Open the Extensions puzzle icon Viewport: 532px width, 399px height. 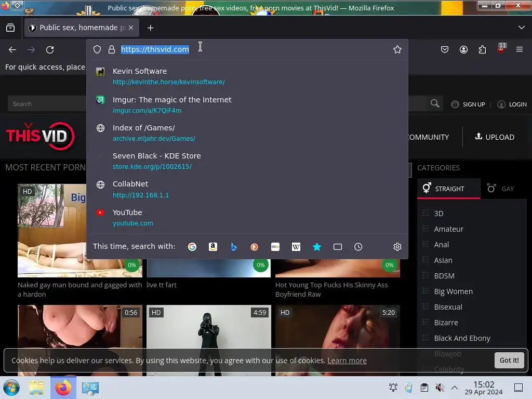482,49
